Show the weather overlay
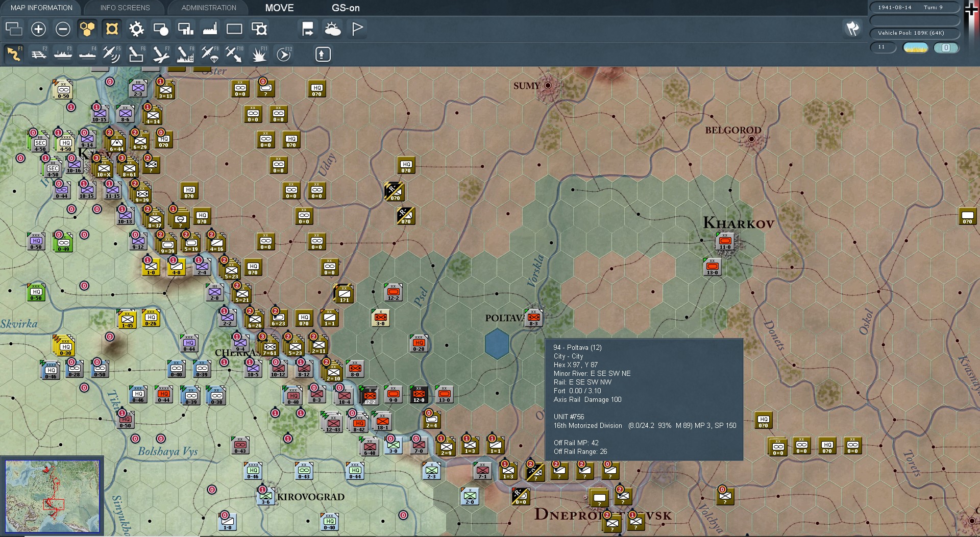Image resolution: width=980 pixels, height=537 pixels. pos(333,29)
